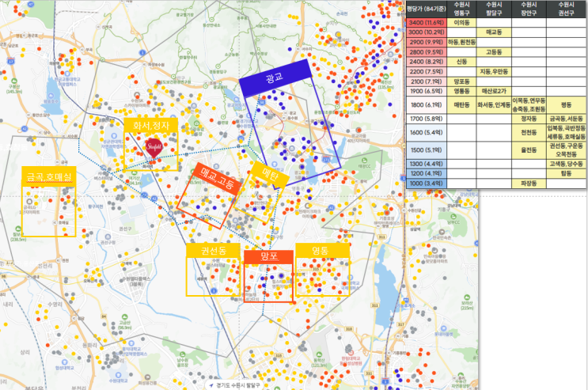Click the 기흥휴게소 rest area icon
This screenshot has height=390, width=588.
(x=406, y=300)
